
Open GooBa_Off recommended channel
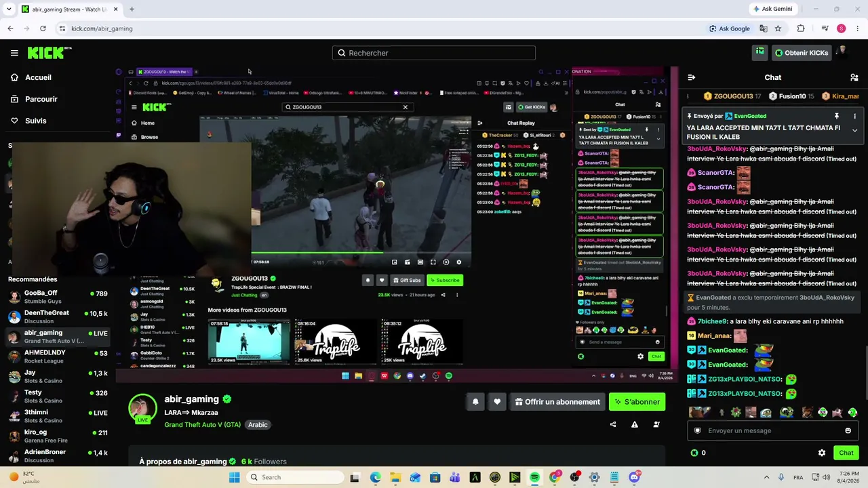[x=58, y=297]
